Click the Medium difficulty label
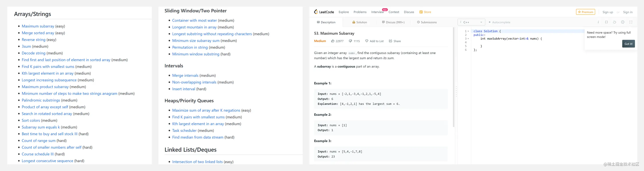The height and width of the screenshot is (171, 644). coord(320,41)
